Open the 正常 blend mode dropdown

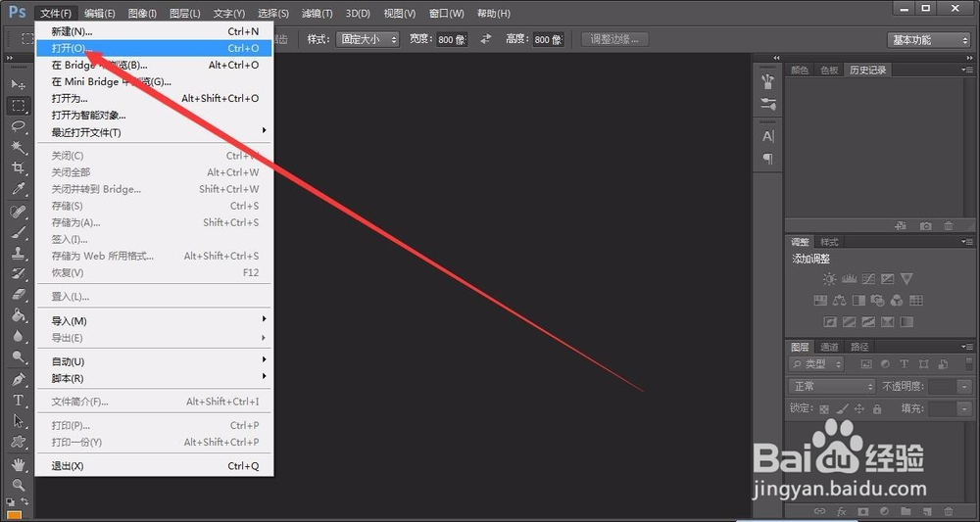[x=832, y=387]
